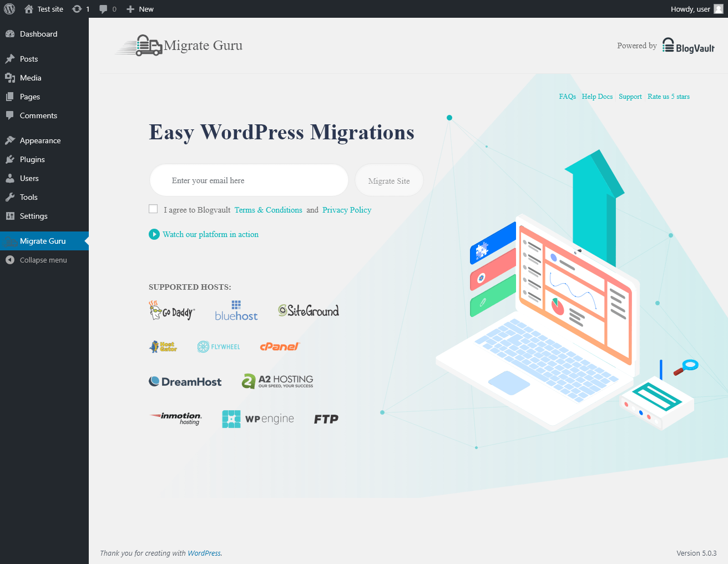Click Watch our platform in action link
The height and width of the screenshot is (564, 728).
(211, 234)
